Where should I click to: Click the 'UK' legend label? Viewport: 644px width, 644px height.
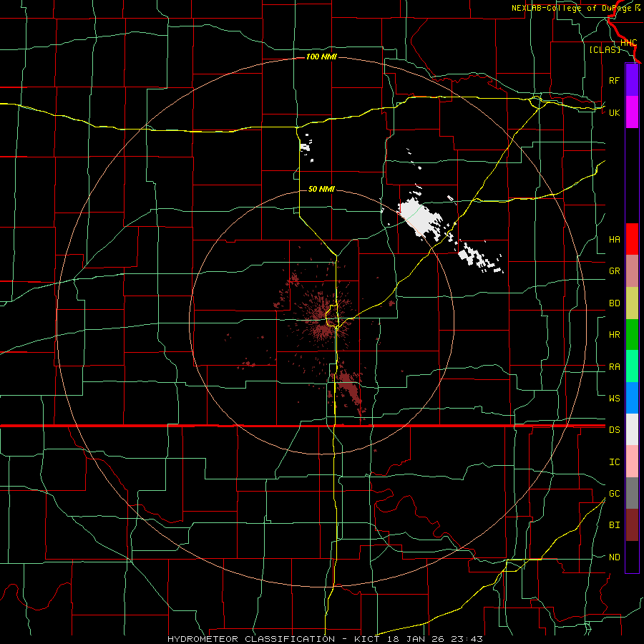[614, 112]
